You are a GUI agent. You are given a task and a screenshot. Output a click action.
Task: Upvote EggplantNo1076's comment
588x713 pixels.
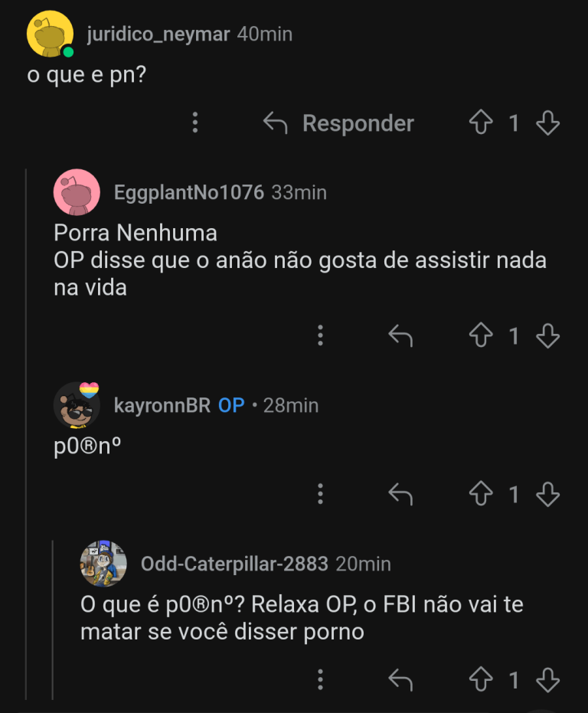tap(481, 335)
